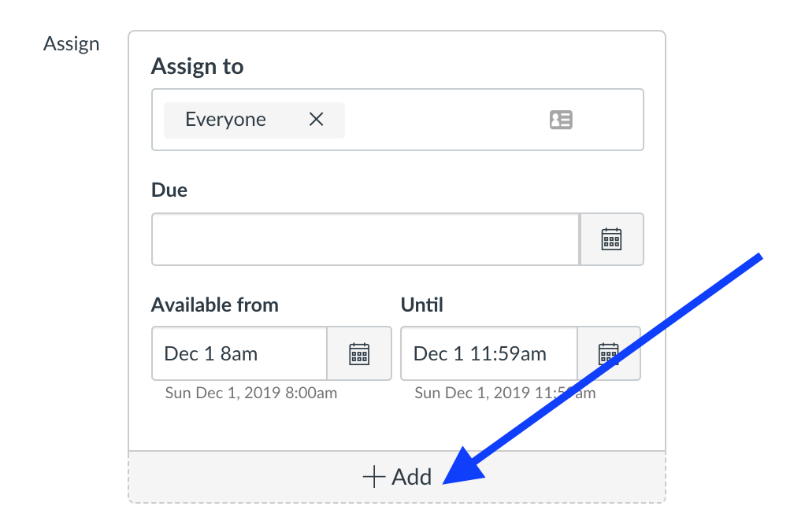This screenshot has width=805, height=532.
Task: Click the Assign section label
Action: click(x=72, y=44)
